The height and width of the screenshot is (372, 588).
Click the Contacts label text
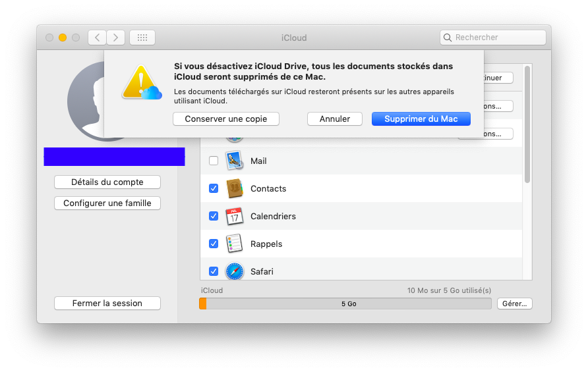coord(268,189)
